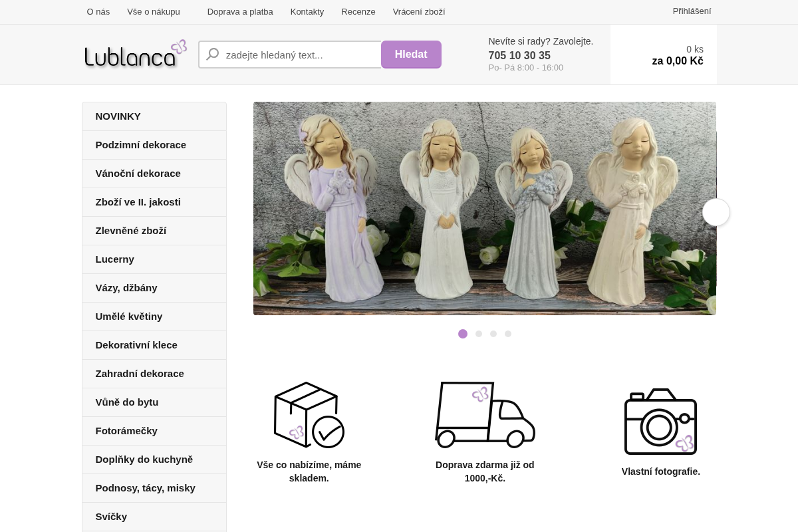Viewport: 798px width, 532px height.
Task: Select the fourth carousel dot
Action: (x=508, y=334)
